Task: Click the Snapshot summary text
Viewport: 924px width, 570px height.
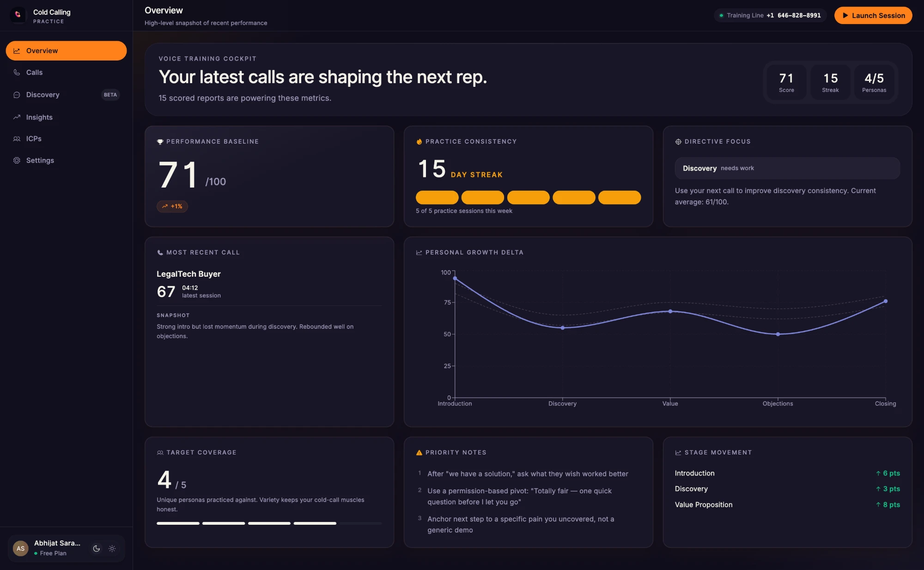Action: (x=255, y=331)
